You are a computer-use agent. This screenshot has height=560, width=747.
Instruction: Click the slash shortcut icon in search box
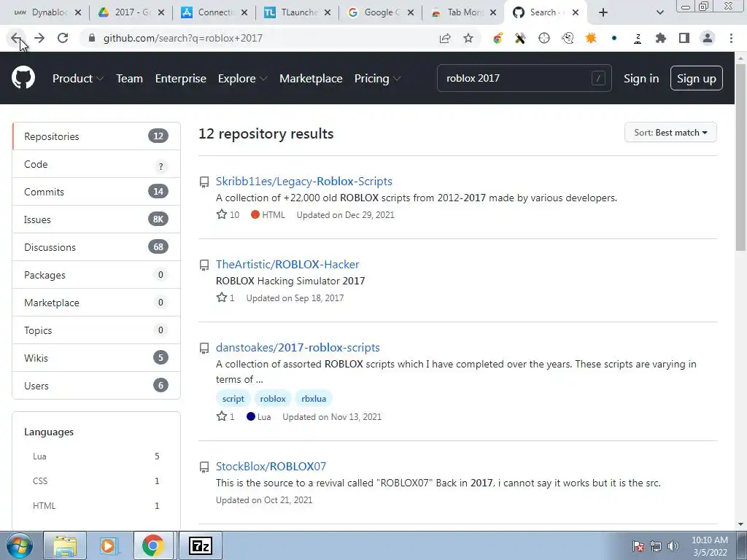[x=598, y=78]
